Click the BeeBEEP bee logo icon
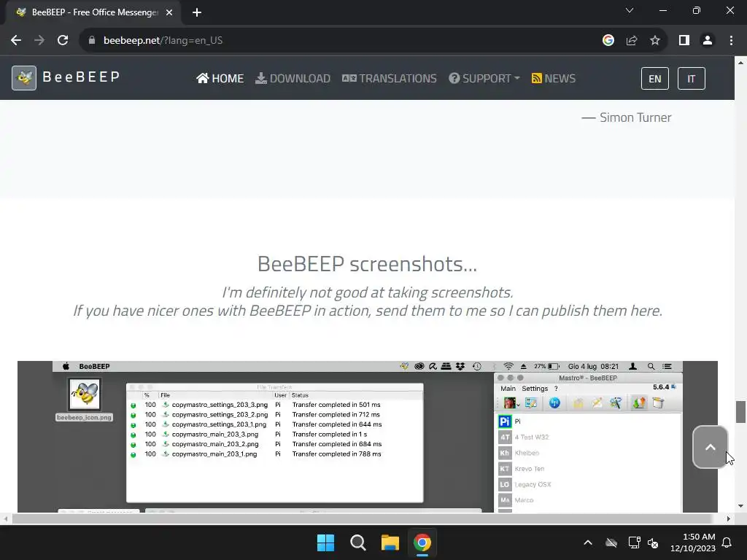747x560 pixels. click(24, 77)
